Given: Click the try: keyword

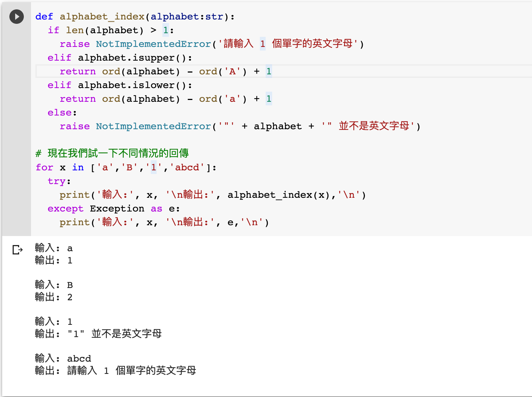Looking at the screenshot, I should point(56,181).
